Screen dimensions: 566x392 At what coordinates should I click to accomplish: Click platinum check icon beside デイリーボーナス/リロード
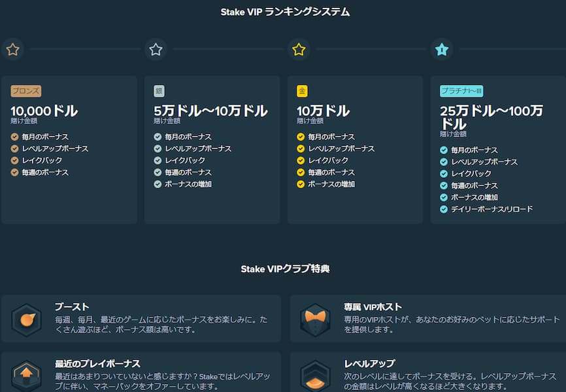tap(444, 209)
